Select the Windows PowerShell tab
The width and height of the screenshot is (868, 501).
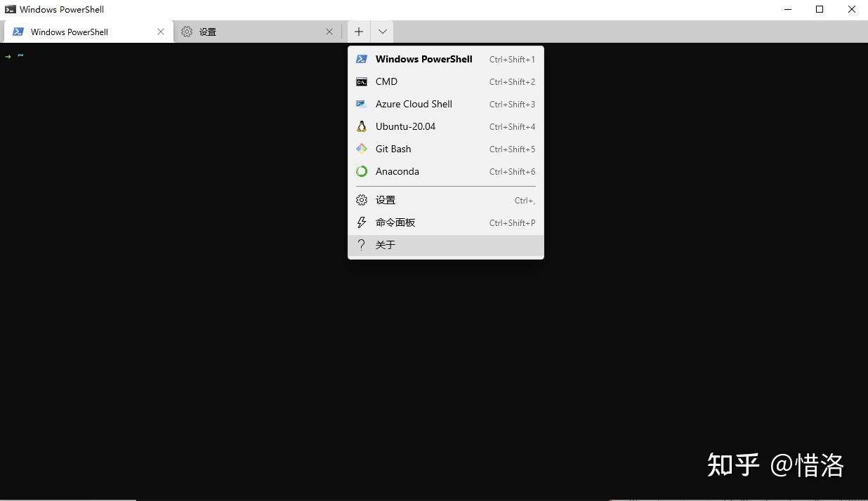[x=68, y=32]
